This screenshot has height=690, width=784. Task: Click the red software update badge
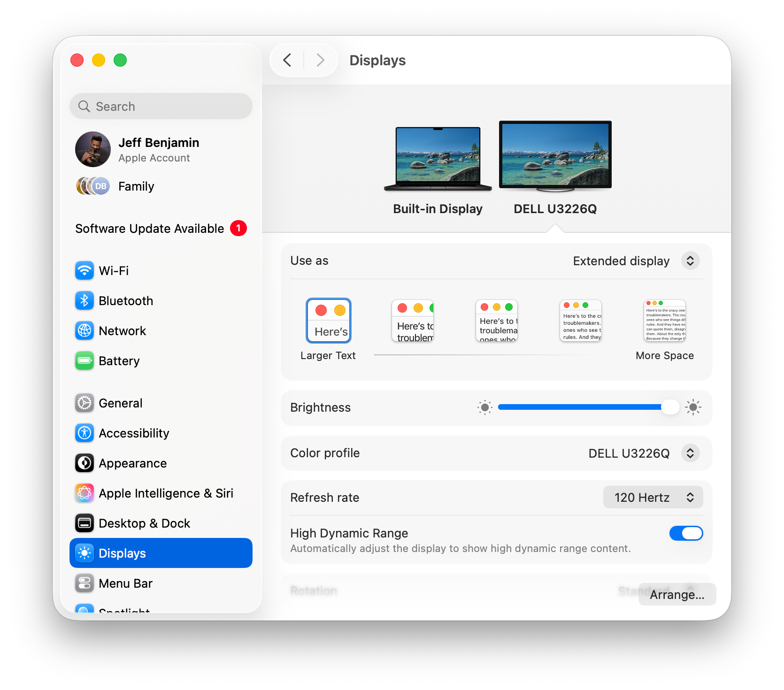(x=238, y=229)
